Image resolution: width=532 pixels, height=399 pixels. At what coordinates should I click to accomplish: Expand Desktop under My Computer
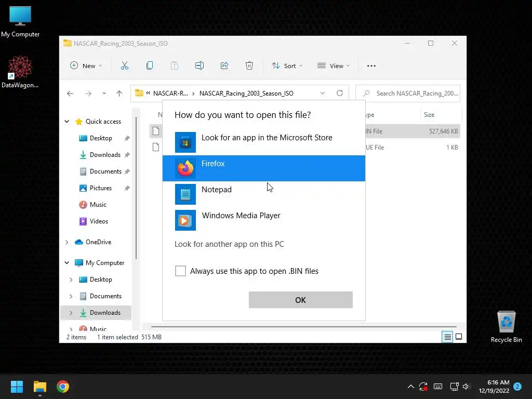pos(71,280)
